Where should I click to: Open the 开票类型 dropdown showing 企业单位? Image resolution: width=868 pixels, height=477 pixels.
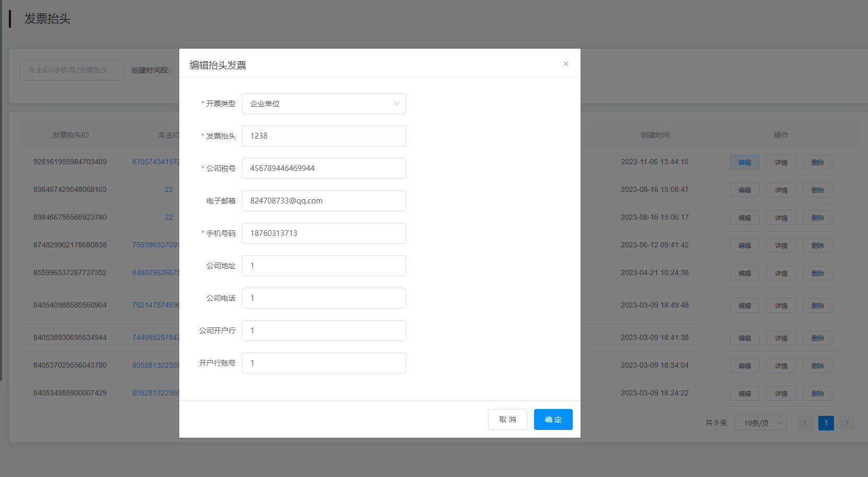[x=323, y=104]
